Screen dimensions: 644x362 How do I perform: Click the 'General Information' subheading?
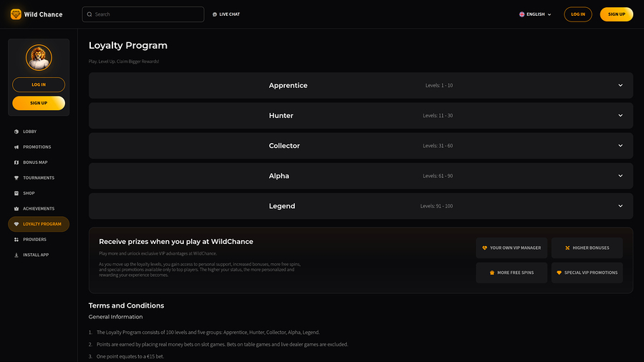115,317
